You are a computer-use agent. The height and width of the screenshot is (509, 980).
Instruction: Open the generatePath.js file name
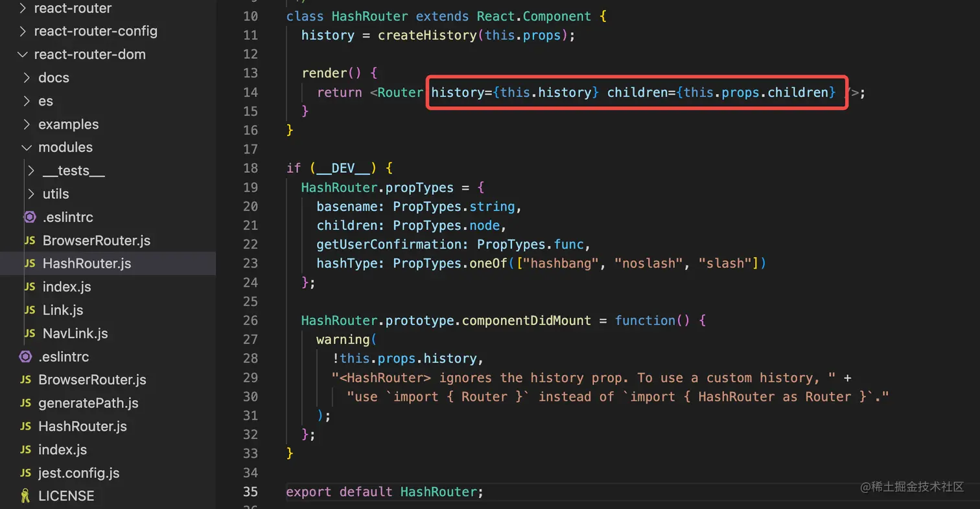coord(88,403)
